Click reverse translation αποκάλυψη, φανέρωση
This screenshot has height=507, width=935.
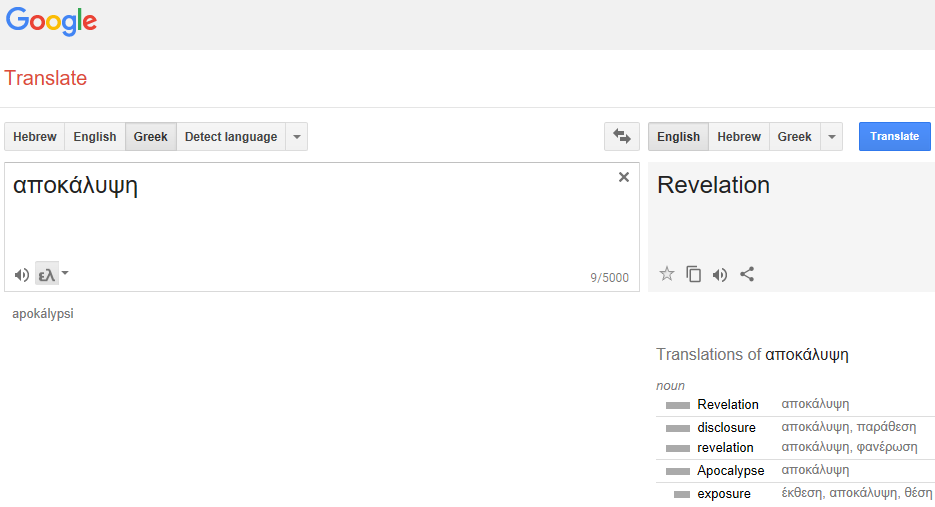[x=849, y=447]
